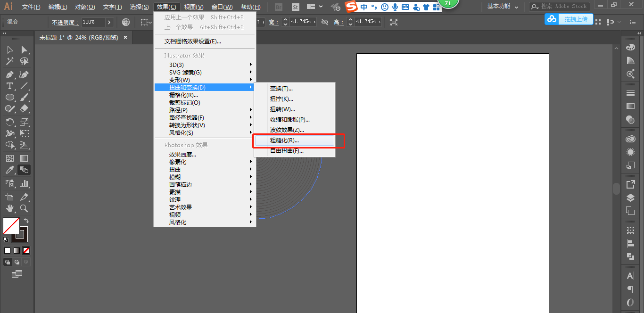Open the Align panel icon
Viewport: 644px width, 313px height.
630,243
